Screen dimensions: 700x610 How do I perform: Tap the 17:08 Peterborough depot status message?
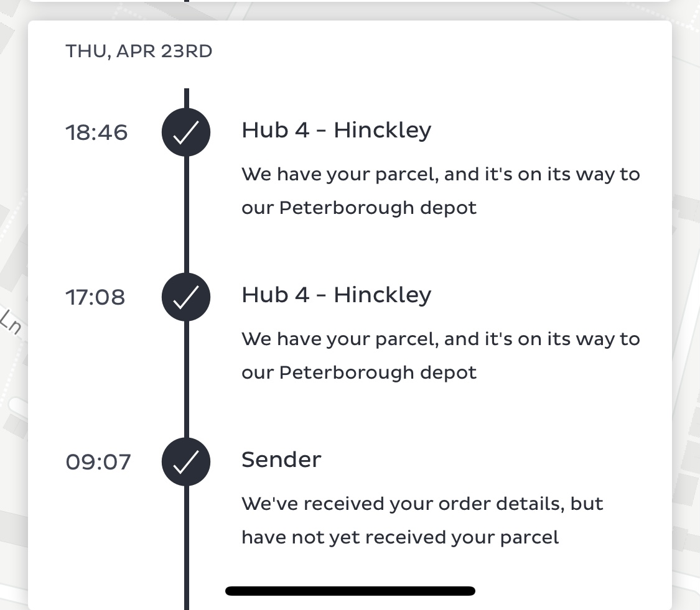(441, 355)
